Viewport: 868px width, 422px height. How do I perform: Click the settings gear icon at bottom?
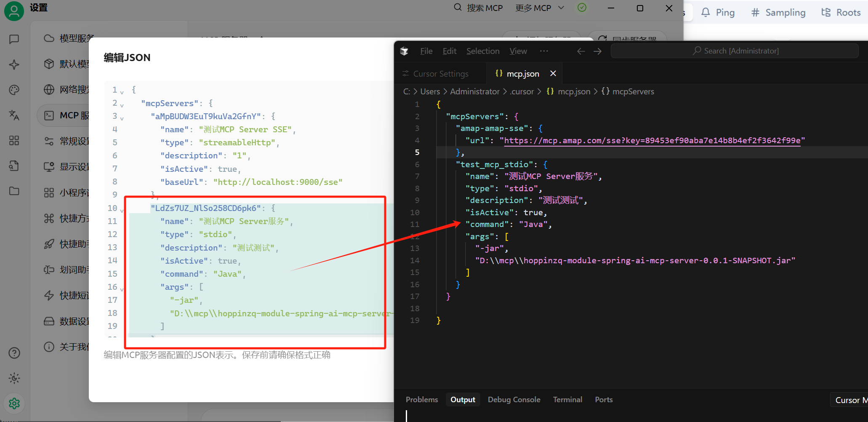click(x=14, y=403)
